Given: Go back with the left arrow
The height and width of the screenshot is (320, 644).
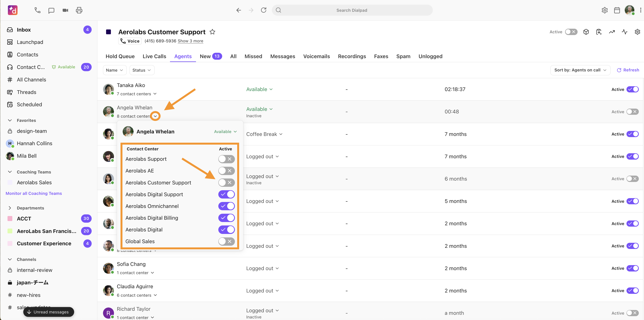Looking at the screenshot, I should (239, 10).
